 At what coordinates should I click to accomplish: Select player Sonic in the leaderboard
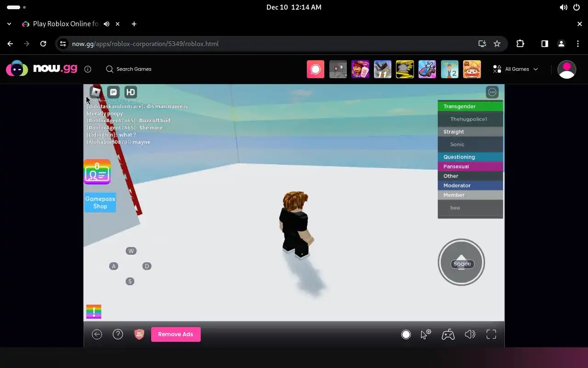click(470, 144)
